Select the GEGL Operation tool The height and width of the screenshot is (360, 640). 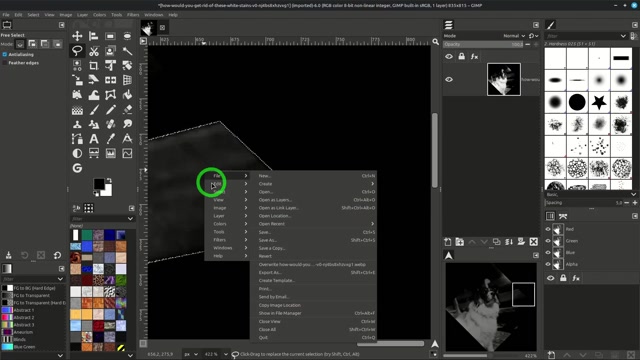pyautogui.click(x=77, y=168)
